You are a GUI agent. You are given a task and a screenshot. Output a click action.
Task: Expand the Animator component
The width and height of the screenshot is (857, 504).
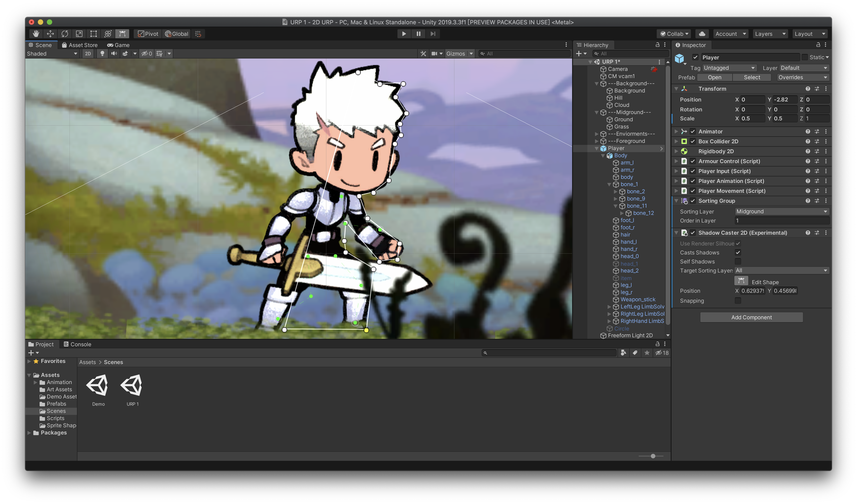point(676,131)
